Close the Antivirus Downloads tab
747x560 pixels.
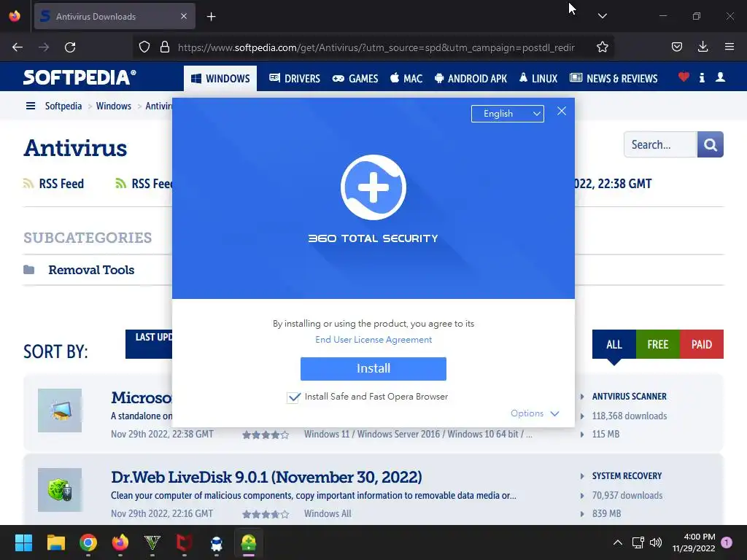point(184,16)
